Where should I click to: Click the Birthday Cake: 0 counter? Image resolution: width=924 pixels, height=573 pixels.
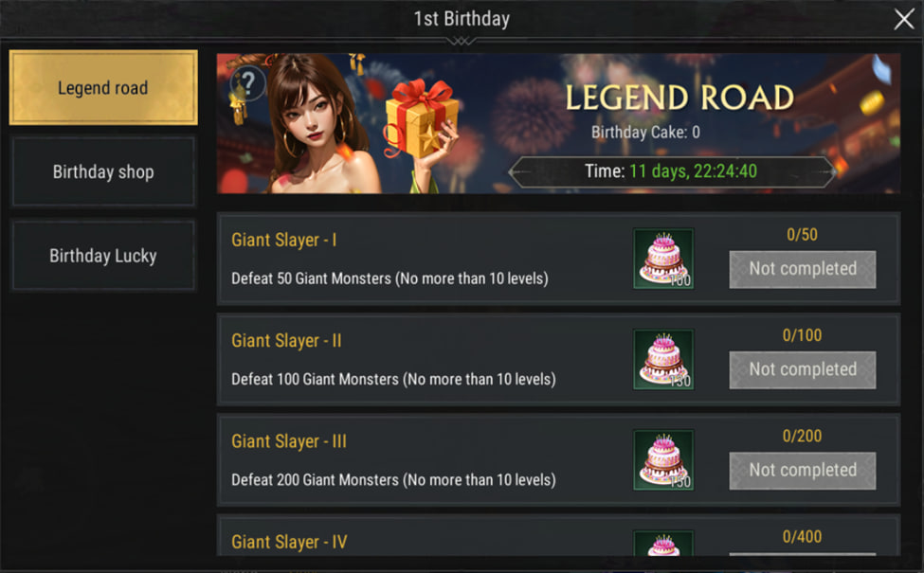tap(646, 132)
